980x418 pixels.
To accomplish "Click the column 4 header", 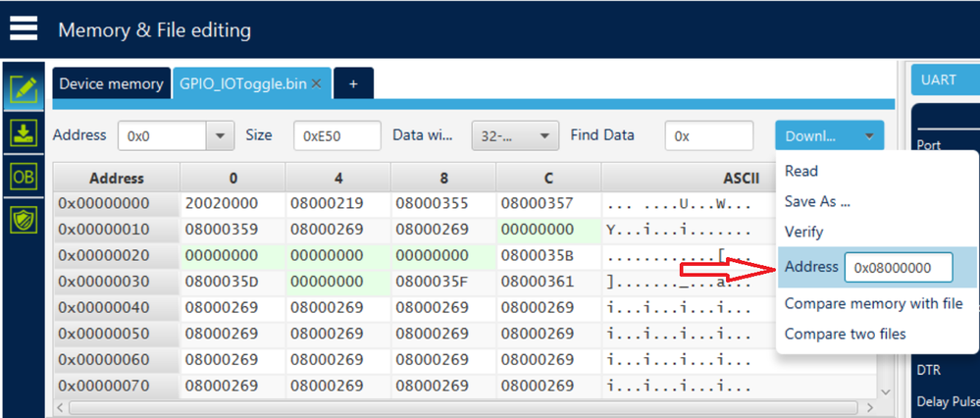I will coord(338,178).
